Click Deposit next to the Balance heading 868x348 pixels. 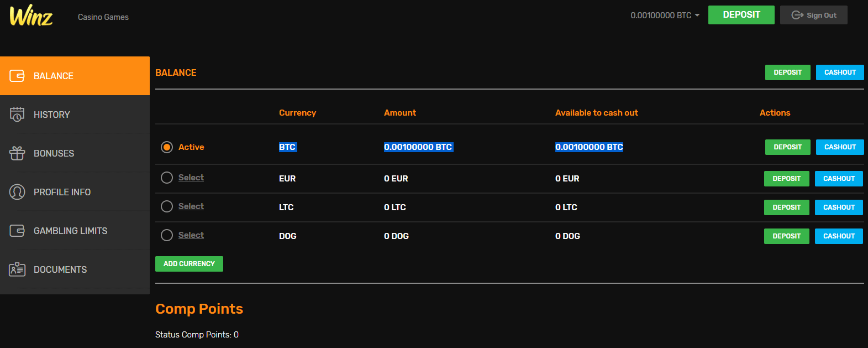pos(788,72)
